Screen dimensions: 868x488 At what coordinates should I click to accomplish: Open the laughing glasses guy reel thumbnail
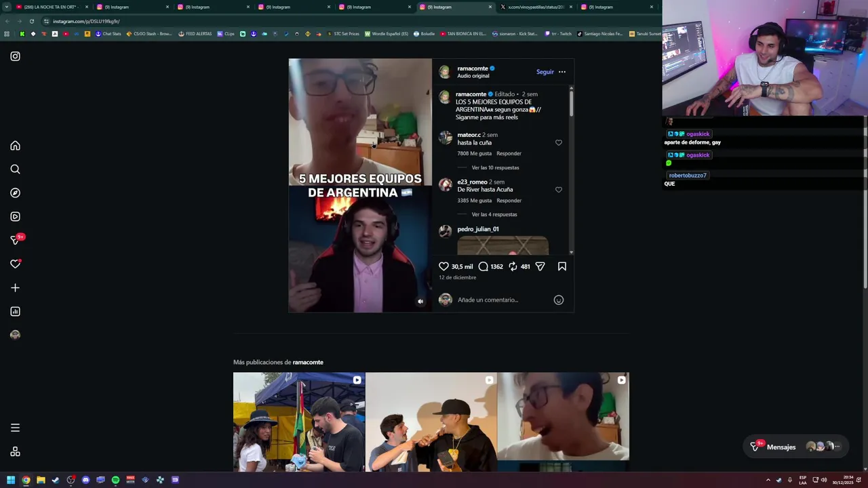[563, 422]
